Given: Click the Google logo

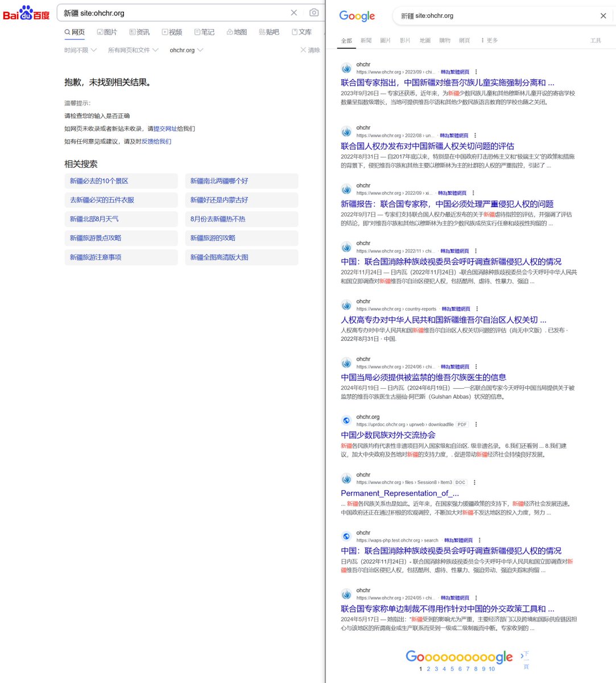Looking at the screenshot, I should click(x=357, y=16).
